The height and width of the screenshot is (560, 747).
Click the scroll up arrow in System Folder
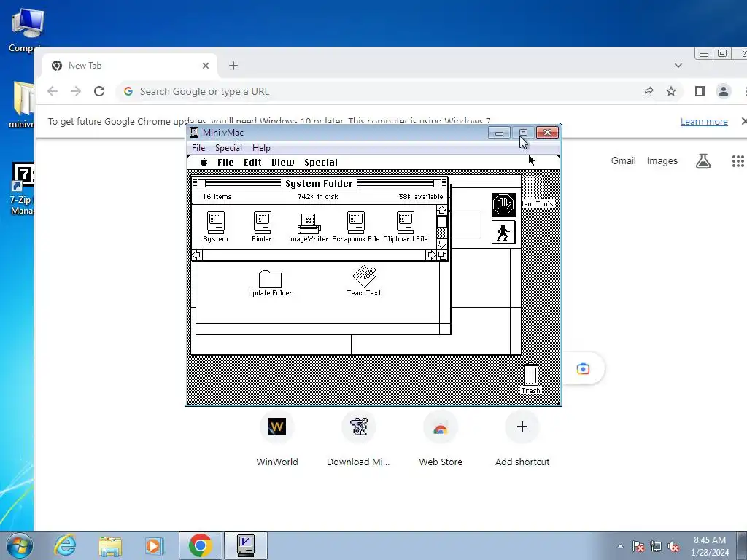point(441,210)
